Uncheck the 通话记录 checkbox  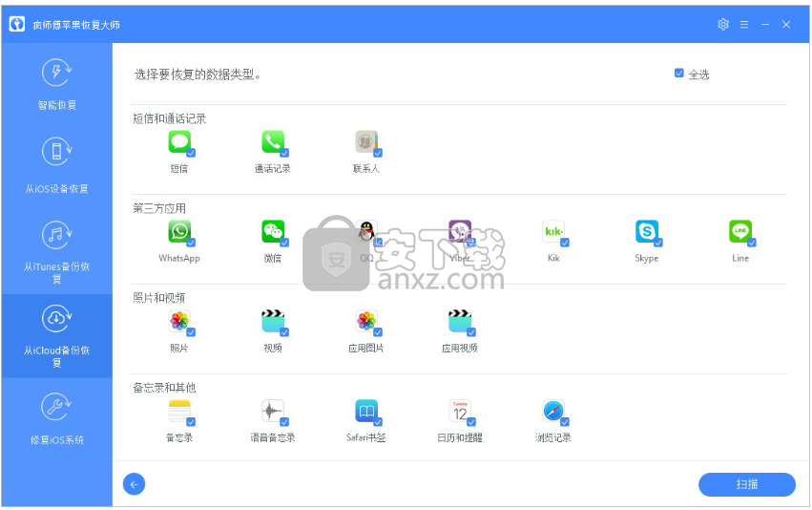[x=284, y=153]
